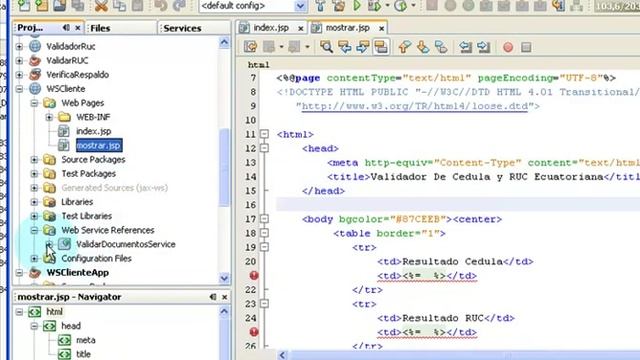Viewport: 640px width, 360px height.
Task: Click the Redo arrow icon
Action: pos(179,5)
